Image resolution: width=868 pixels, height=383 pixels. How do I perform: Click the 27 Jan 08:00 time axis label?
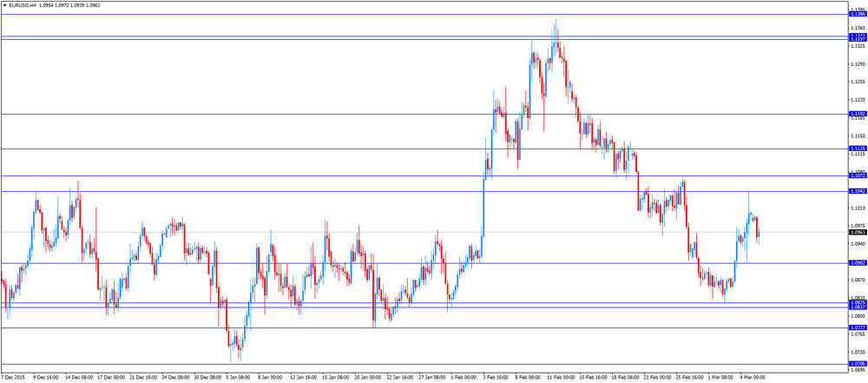[x=432, y=378]
